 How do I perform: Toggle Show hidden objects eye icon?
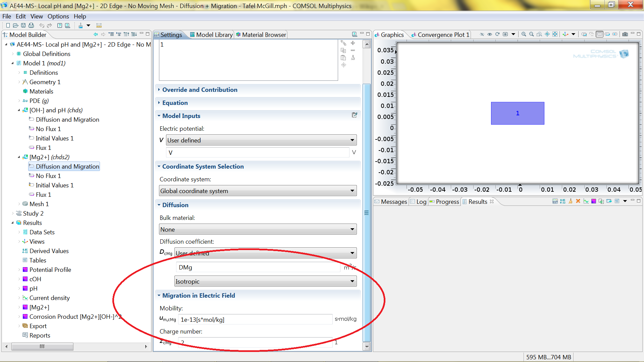[490, 34]
